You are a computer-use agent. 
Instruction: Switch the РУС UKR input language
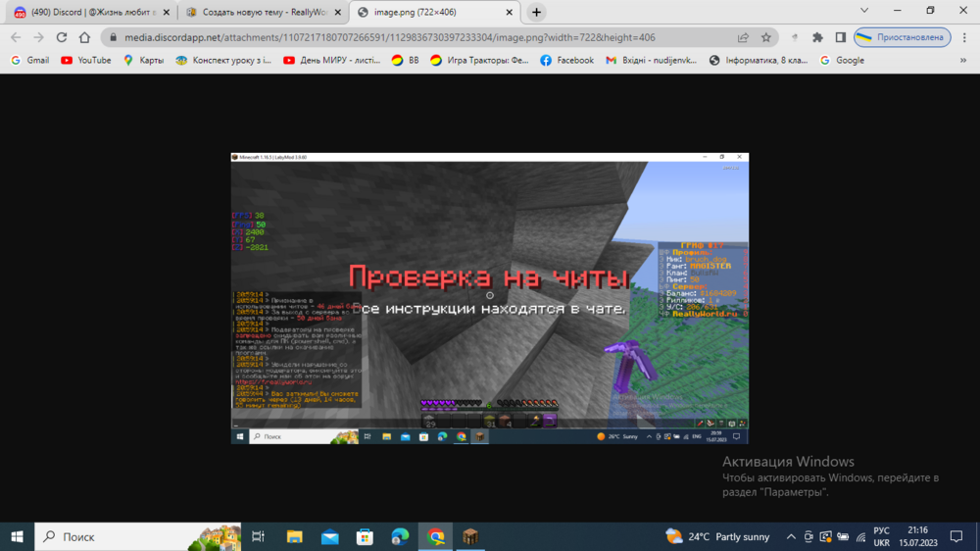[881, 536]
